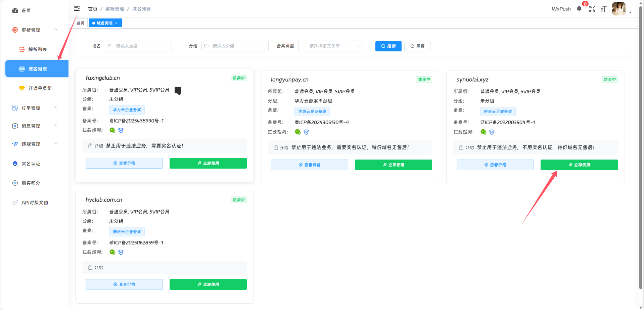644x310 pixels.
Task: Open the 备案类型 dropdown selector
Action: coord(331,46)
